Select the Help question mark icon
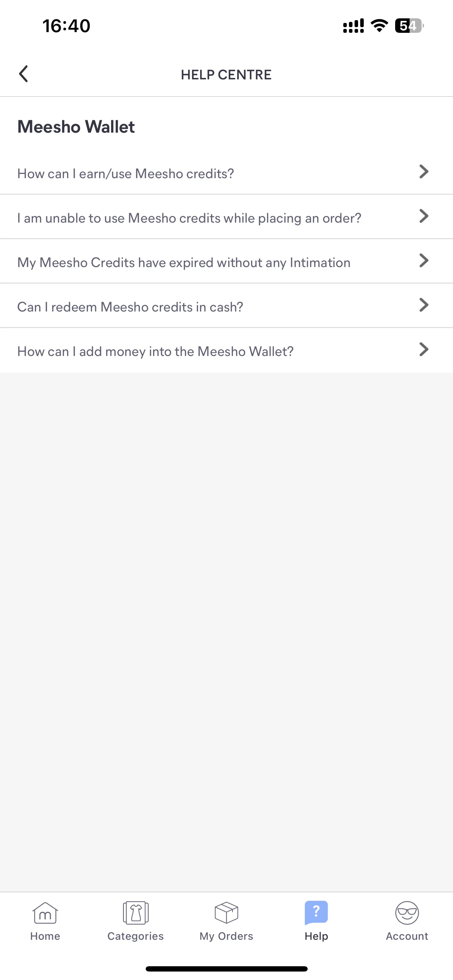The image size is (453, 980). pos(316,913)
